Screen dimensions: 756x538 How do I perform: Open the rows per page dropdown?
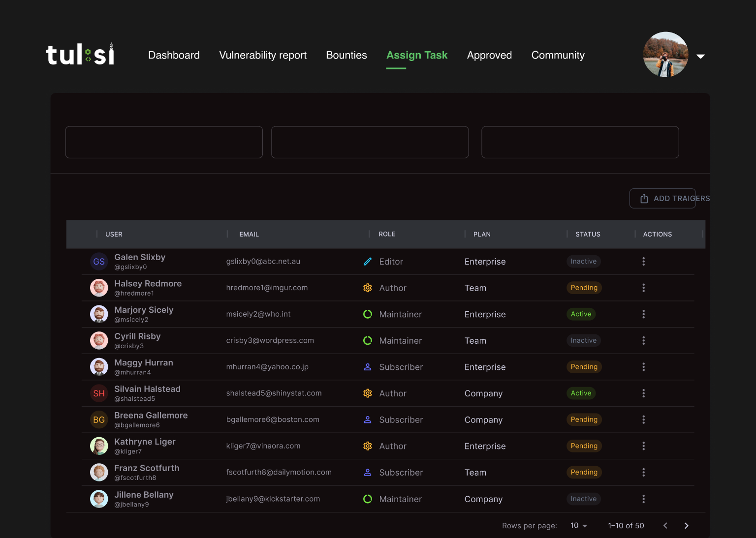point(579,526)
